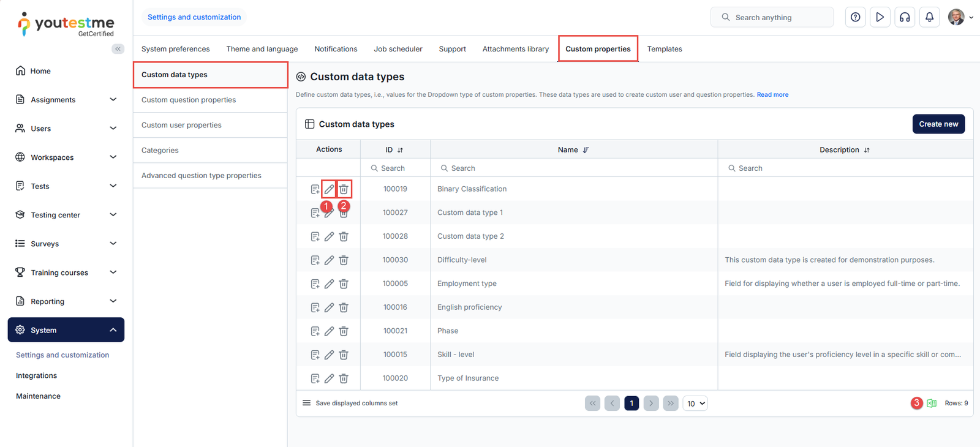This screenshot has width=980, height=447.
Task: Click the Create new button
Action: tap(938, 124)
